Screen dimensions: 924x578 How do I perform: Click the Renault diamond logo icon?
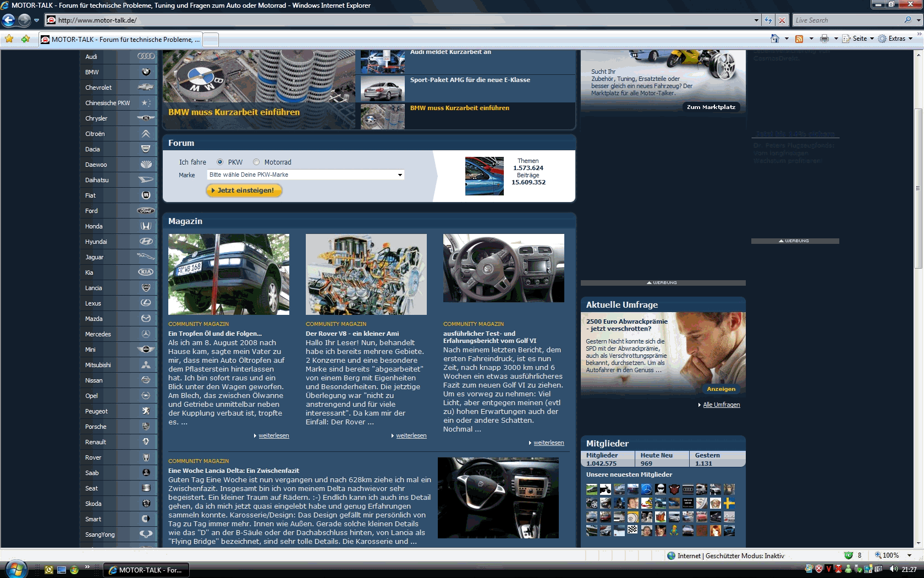point(146,441)
